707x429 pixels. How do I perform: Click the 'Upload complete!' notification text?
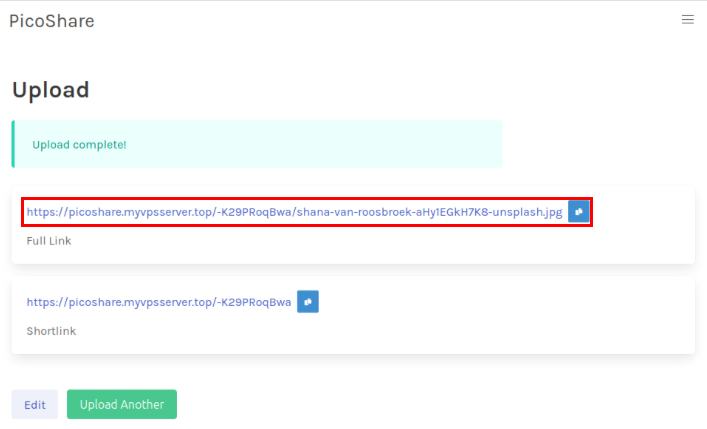pos(79,145)
